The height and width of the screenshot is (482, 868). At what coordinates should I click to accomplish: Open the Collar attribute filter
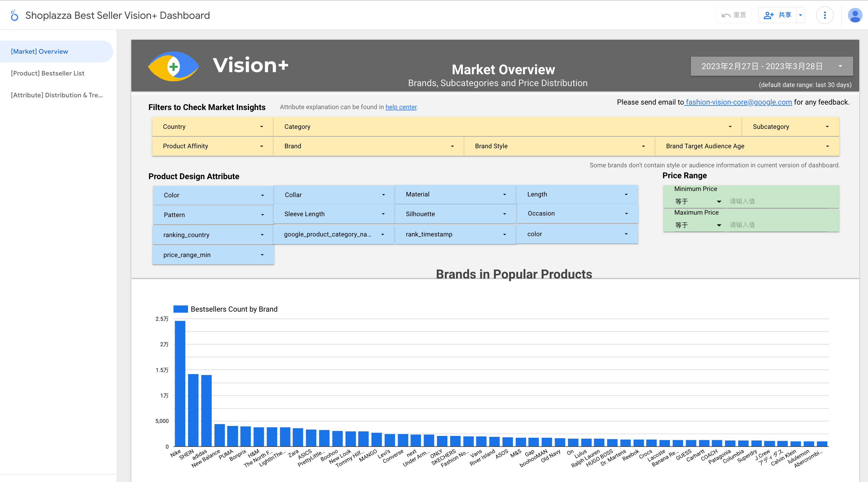334,195
